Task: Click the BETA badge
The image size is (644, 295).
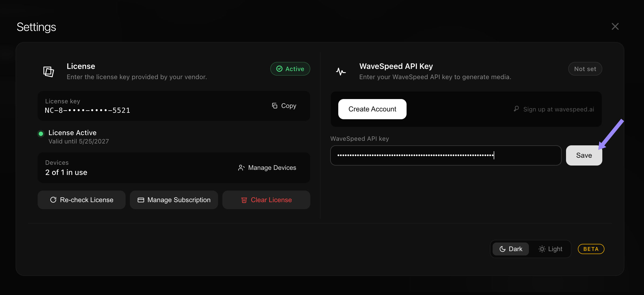Action: pyautogui.click(x=591, y=249)
